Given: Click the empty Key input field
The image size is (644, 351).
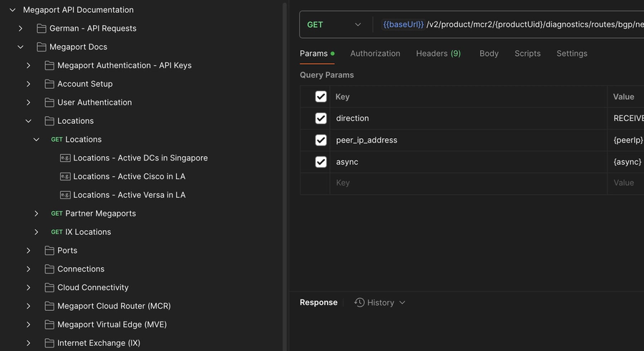Looking at the screenshot, I should pyautogui.click(x=468, y=183).
